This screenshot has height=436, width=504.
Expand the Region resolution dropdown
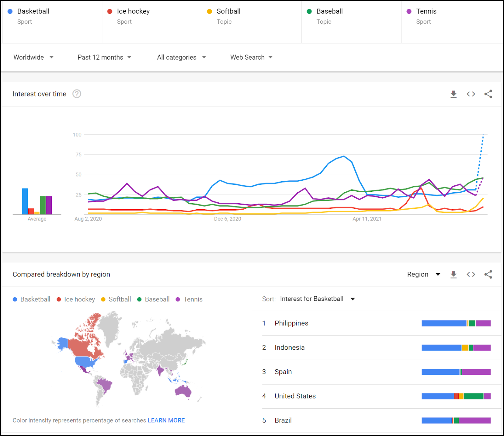[x=423, y=274]
